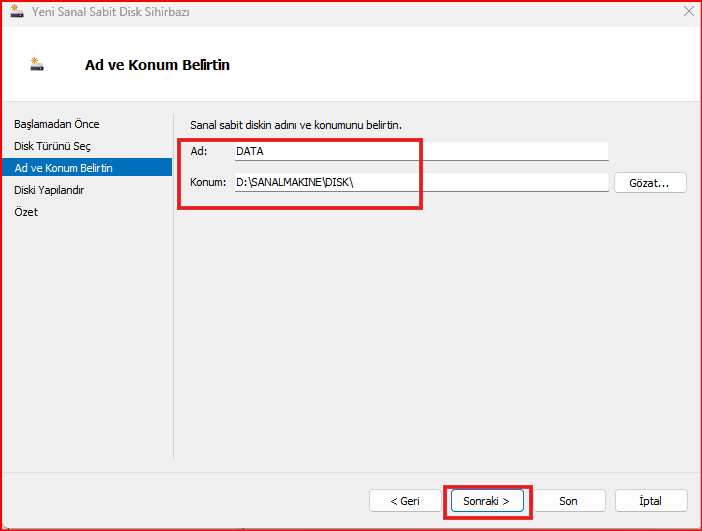Click the Ad field containing DATA

[420, 151]
